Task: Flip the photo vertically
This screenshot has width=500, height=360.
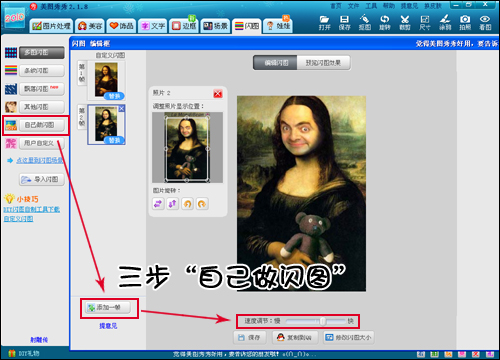Action: [x=173, y=203]
